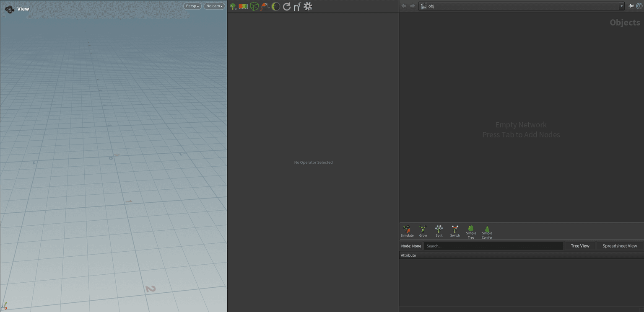
Task: Select the Grow tree tool
Action: coord(423,231)
